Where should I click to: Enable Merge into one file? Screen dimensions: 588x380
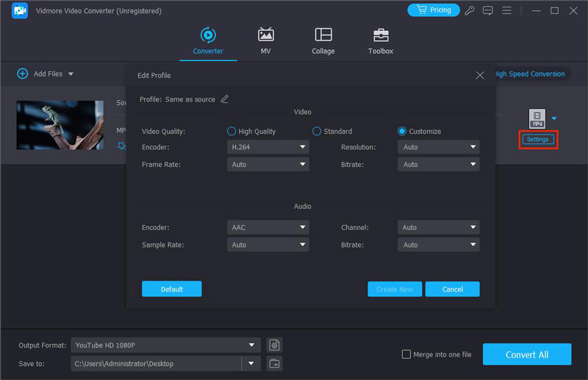[406, 354]
